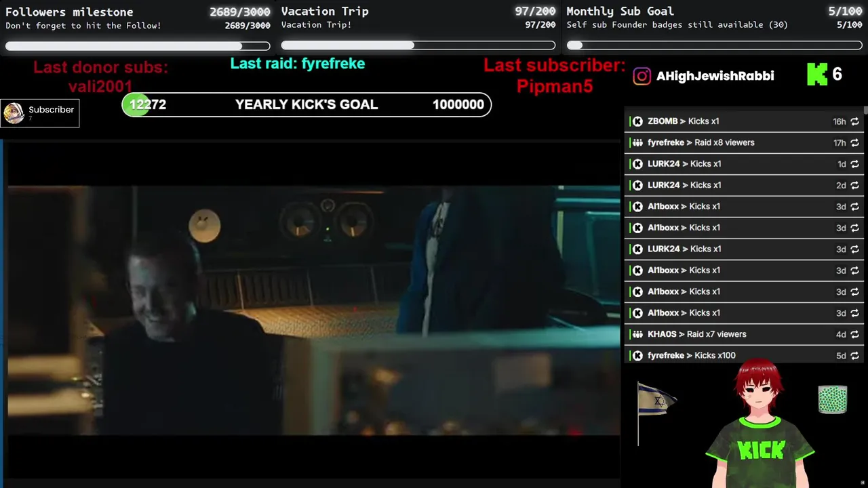Click the Monthly Sub Goal progress bar
Screen dimensions: 868x488
[x=715, y=45]
